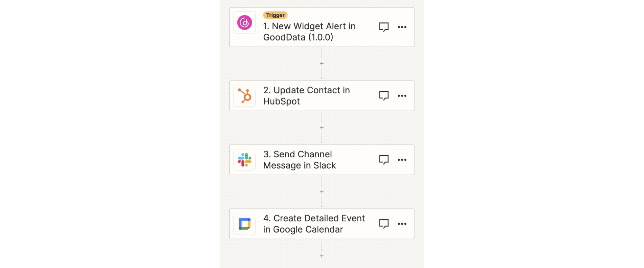This screenshot has width=644, height=268.
Task: Click the Trigger badge on step 1
Action: click(x=275, y=15)
